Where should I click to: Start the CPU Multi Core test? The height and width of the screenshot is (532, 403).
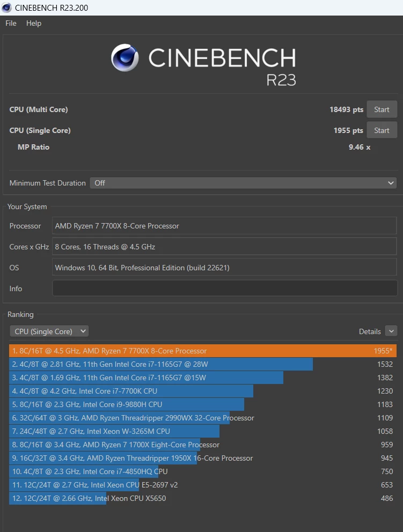(x=382, y=109)
